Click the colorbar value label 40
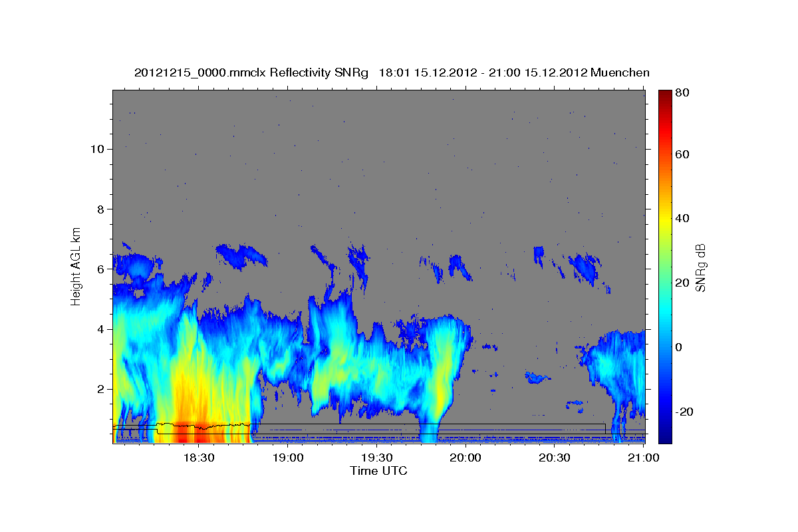798x532 pixels. (681, 218)
